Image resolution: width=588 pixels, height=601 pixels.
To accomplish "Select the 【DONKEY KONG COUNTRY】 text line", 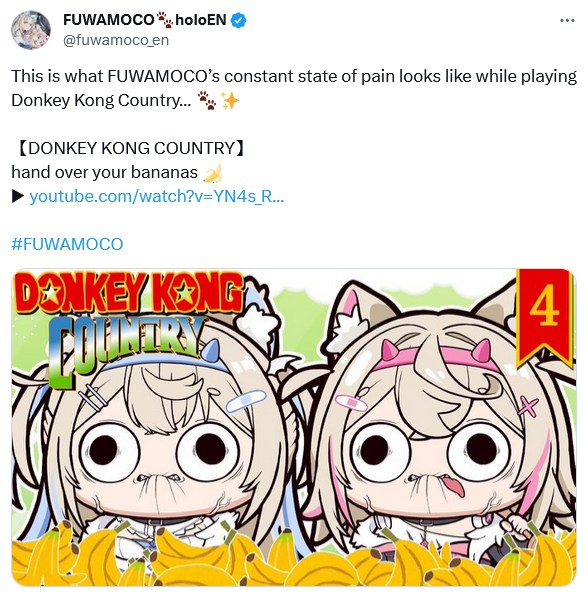I will click(x=130, y=148).
